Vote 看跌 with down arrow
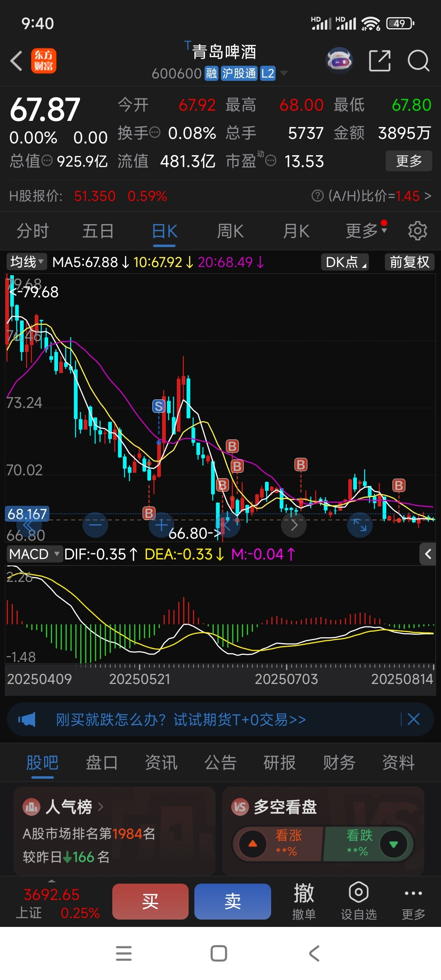Image resolution: width=441 pixels, height=980 pixels. pyautogui.click(x=394, y=844)
